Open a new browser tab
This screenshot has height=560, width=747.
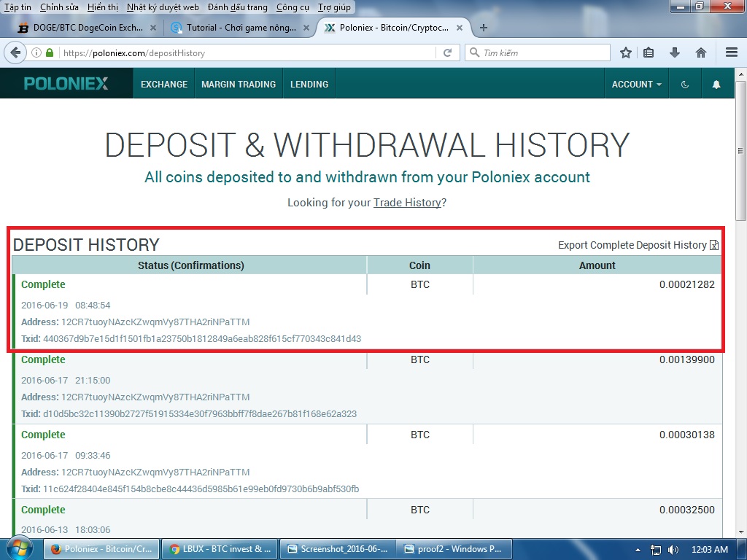(483, 28)
